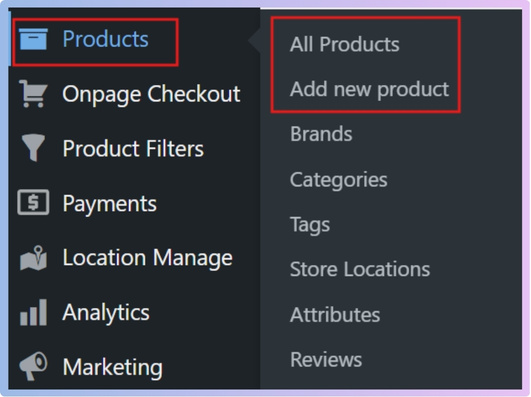
Task: Click the Onpage Checkout cart icon
Action: pos(33,94)
